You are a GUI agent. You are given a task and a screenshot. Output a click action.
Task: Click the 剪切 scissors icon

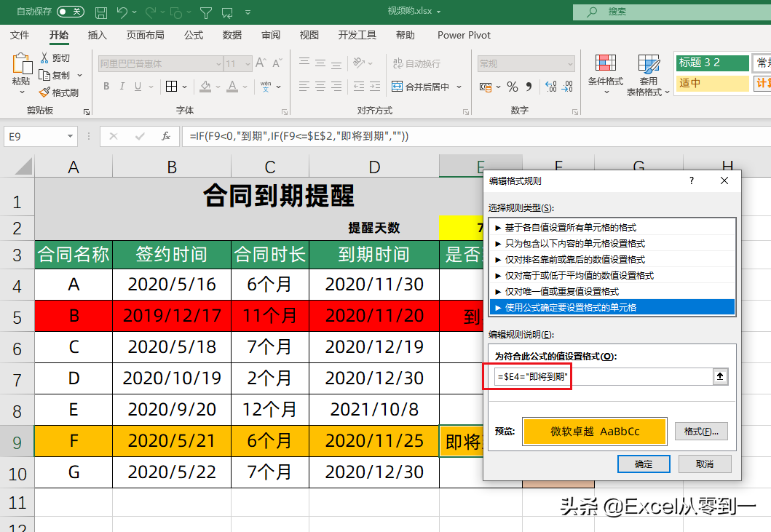pyautogui.click(x=44, y=58)
